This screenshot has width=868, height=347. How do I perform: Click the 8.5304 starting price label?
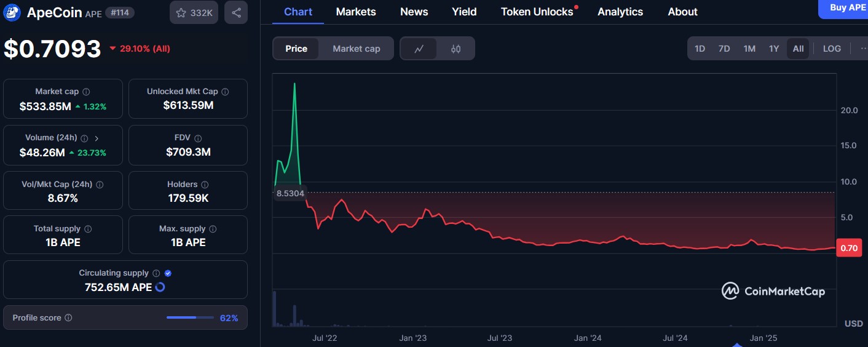pyautogui.click(x=290, y=193)
